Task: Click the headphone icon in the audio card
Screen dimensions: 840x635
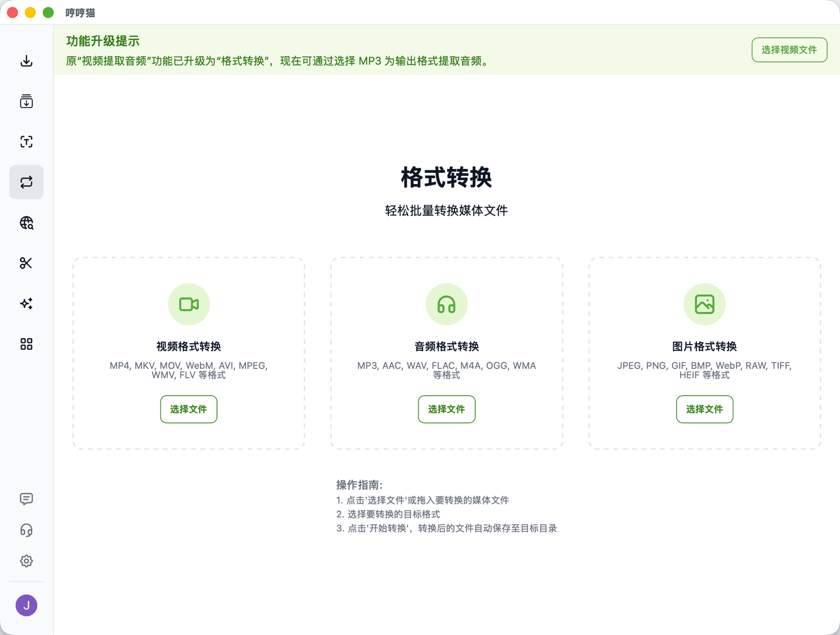Action: click(446, 304)
